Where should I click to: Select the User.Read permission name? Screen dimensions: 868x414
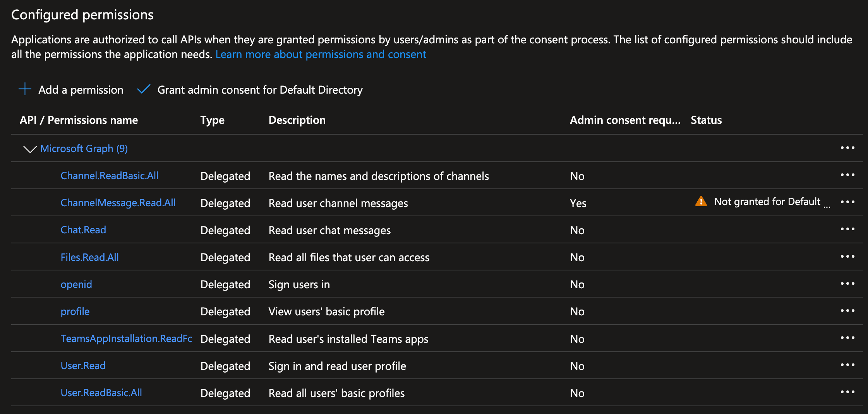click(x=83, y=366)
